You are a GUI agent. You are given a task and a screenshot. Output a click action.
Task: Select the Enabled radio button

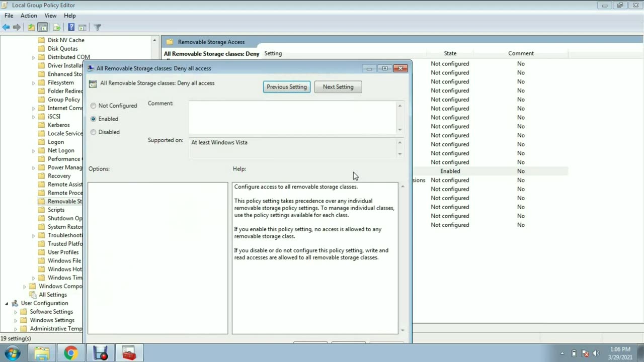tap(93, 119)
